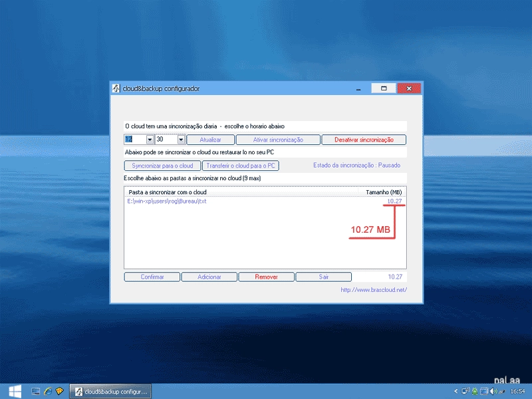Click Syncronizar para o cloud

162,166
